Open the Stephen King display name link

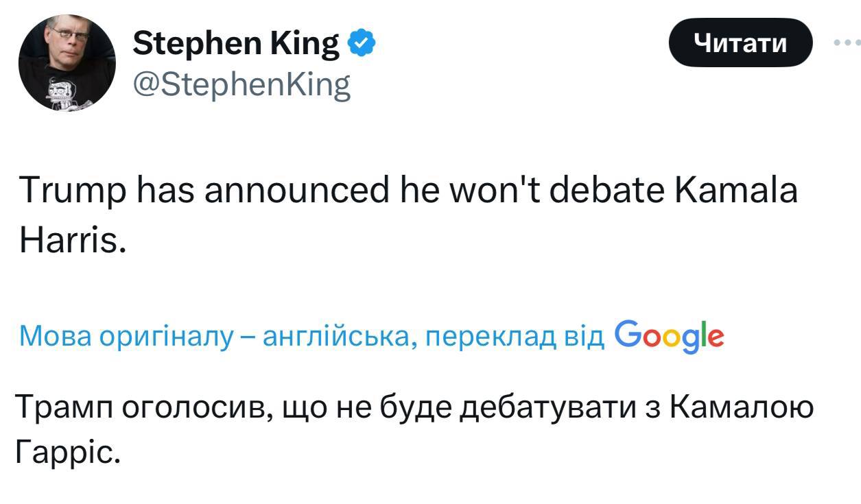pos(235,45)
